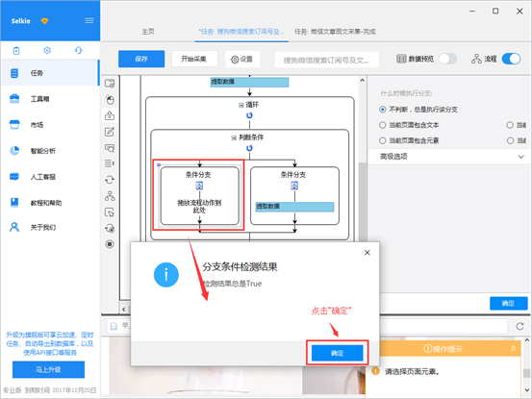
Task: Open the gear settings icon in sidebar header
Action: click(47, 51)
